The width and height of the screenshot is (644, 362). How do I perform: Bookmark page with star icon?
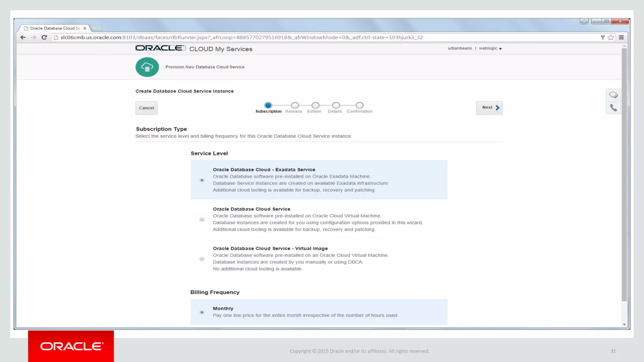611,37
